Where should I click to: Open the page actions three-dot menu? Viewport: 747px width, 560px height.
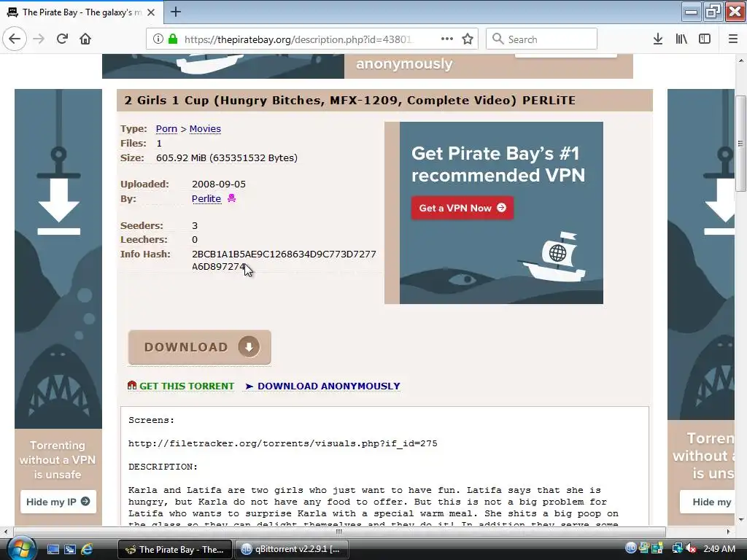[447, 39]
